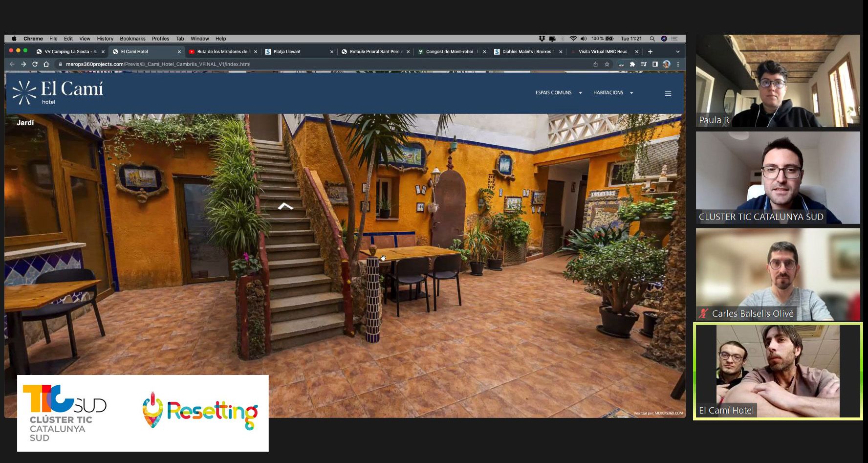The width and height of the screenshot is (868, 463).
Task: Open Chrome three-dot menu
Action: pyautogui.click(x=678, y=64)
